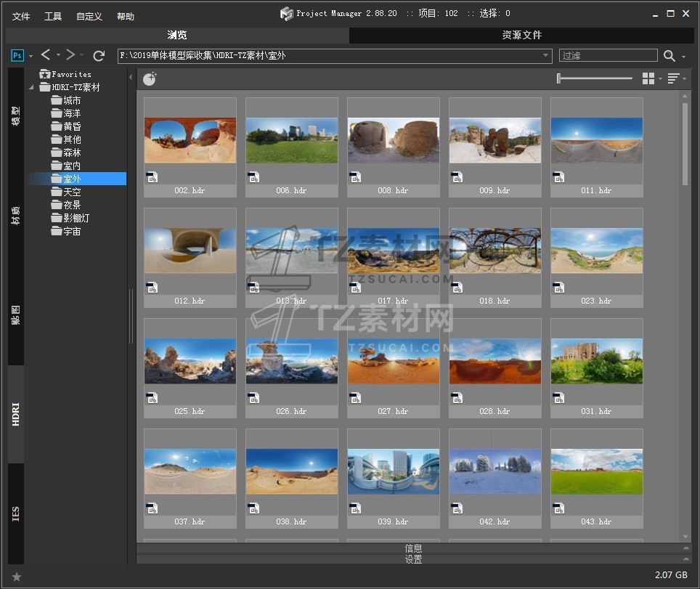
Task: Click the file-type icon on 038.hdr
Action: pos(254,508)
